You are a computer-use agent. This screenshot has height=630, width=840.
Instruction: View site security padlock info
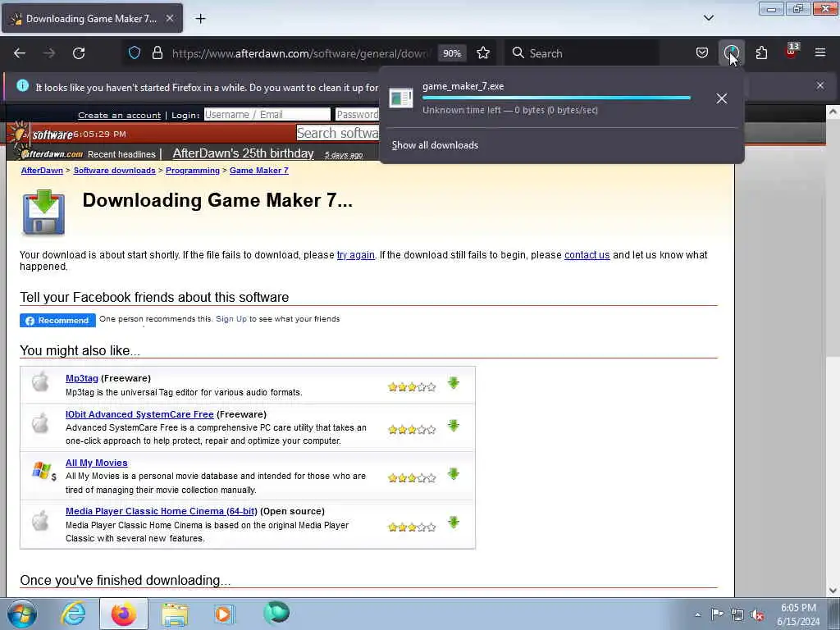tap(157, 53)
